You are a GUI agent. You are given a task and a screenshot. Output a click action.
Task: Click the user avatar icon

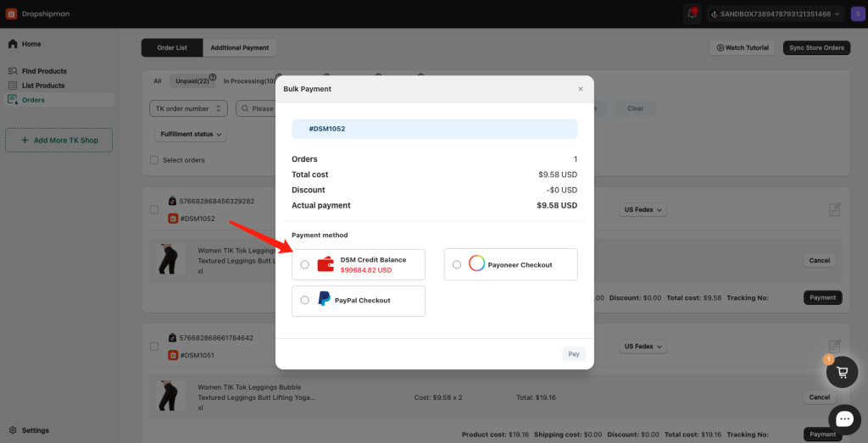point(856,14)
